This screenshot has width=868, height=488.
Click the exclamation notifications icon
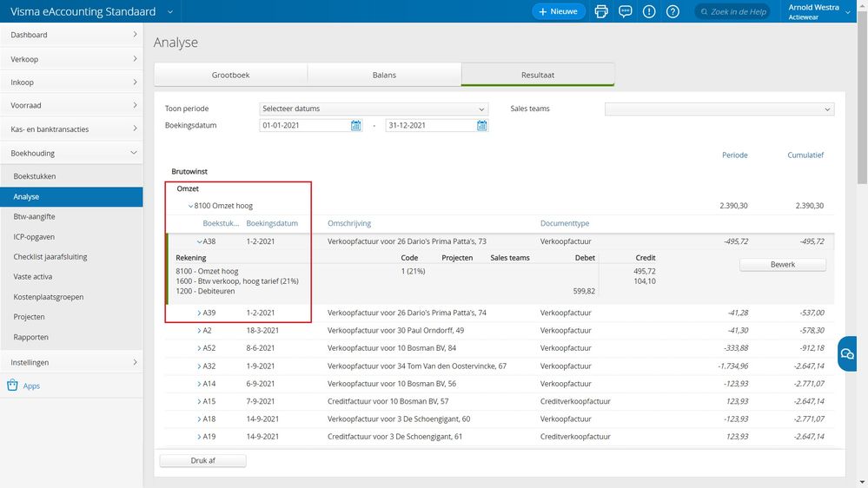pos(649,11)
